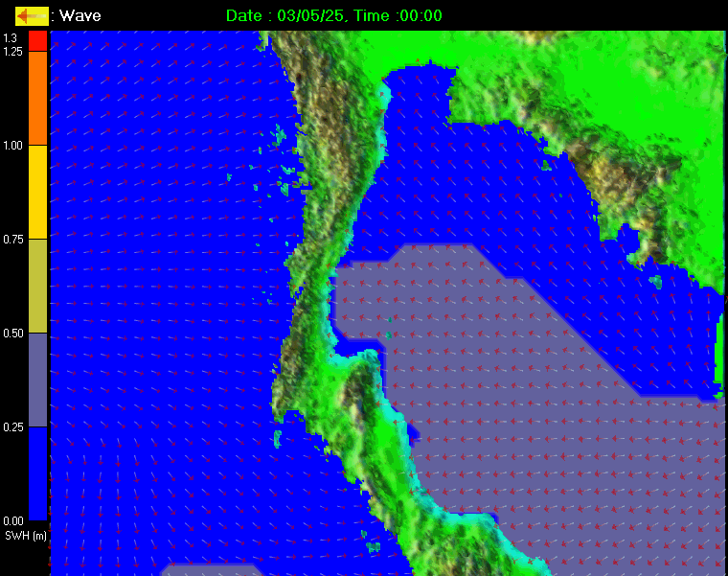
Task: Click the yellow wave arrow legend icon
Action: [32, 15]
